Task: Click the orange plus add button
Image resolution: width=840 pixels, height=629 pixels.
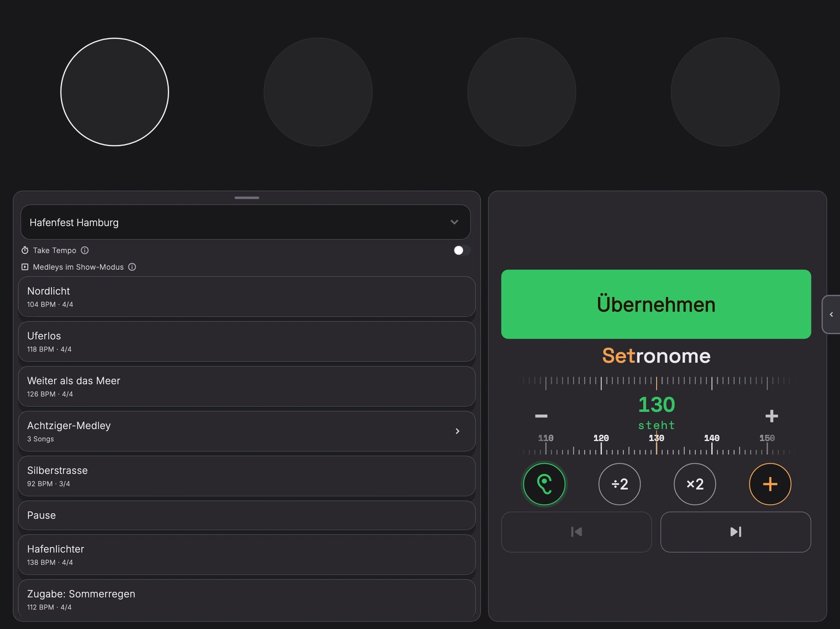Action: point(770,484)
